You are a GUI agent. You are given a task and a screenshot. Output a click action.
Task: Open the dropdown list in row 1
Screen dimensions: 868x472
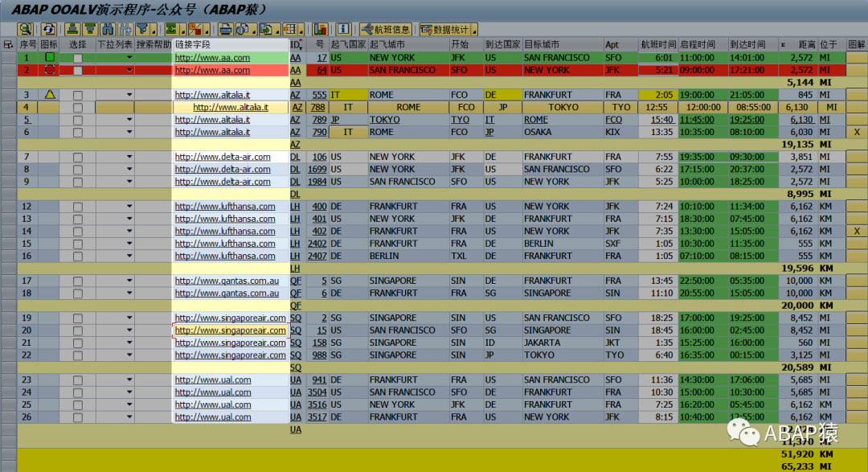pos(129,58)
